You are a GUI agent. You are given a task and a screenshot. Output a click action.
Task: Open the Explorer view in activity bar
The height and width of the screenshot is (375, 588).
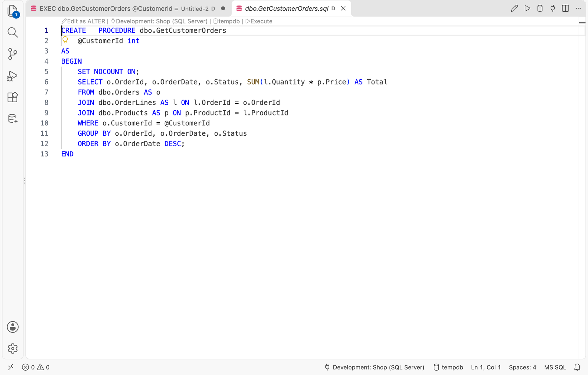coord(13,11)
